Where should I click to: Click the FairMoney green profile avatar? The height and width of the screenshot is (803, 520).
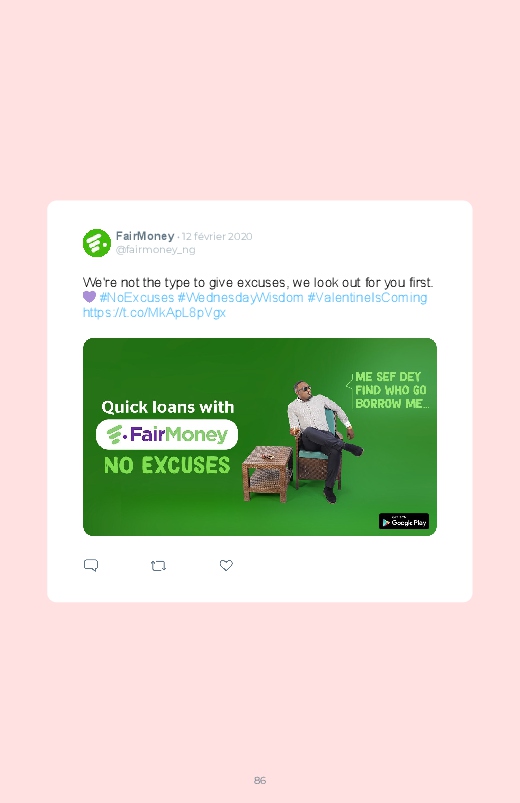point(97,243)
